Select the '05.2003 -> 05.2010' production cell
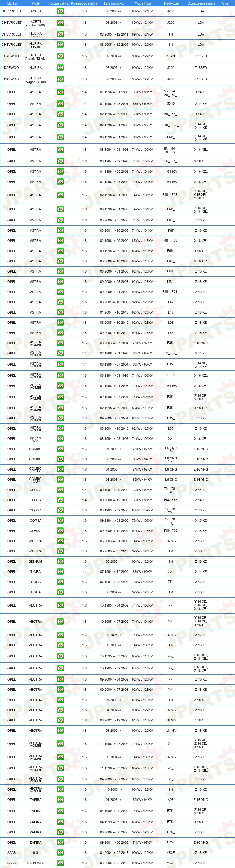 (x=114, y=551)
